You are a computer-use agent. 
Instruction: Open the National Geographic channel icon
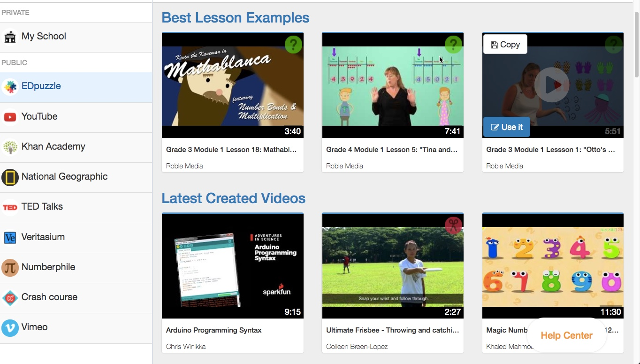coord(10,177)
